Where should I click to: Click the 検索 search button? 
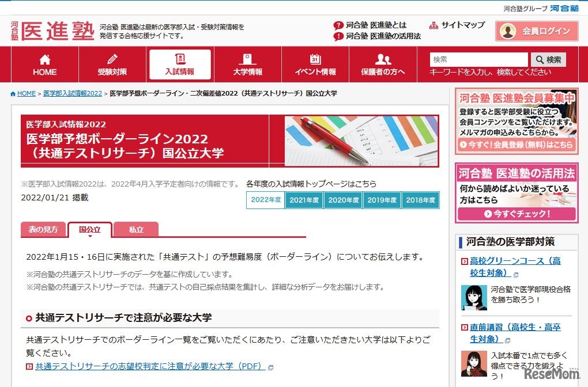(548, 59)
